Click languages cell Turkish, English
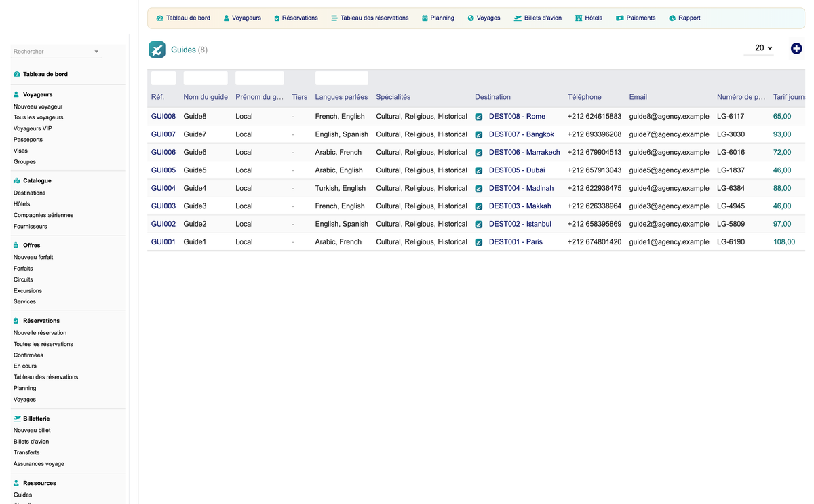The image size is (814, 504). click(x=341, y=188)
